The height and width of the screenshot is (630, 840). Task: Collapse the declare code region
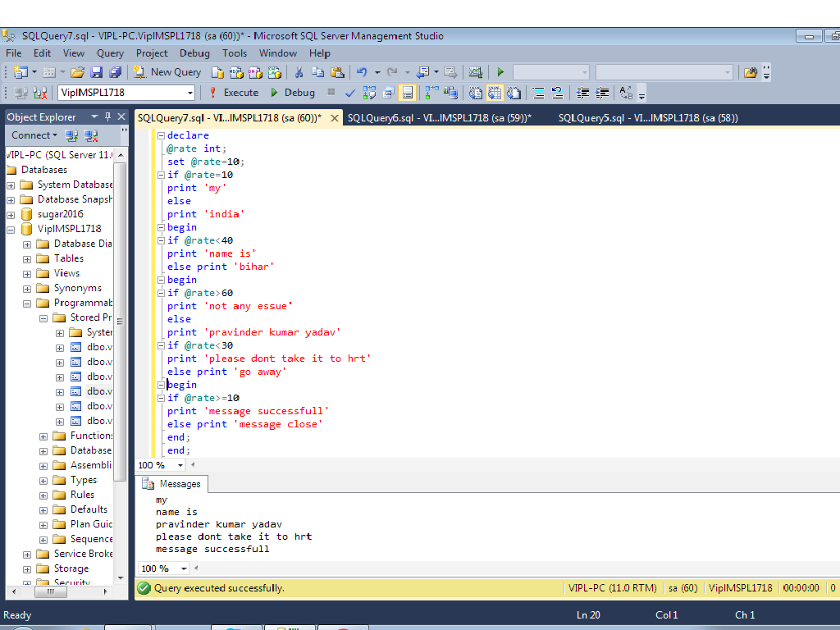[x=161, y=135]
